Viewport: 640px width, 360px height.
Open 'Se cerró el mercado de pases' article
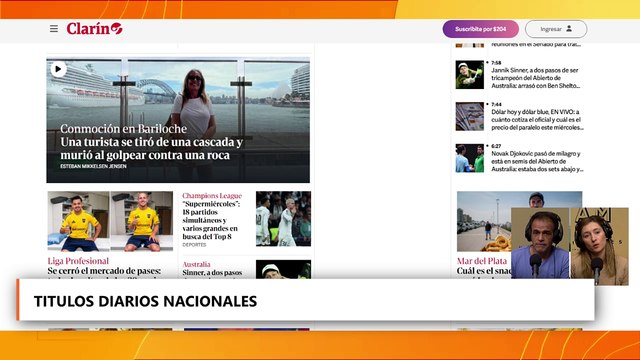(x=104, y=271)
